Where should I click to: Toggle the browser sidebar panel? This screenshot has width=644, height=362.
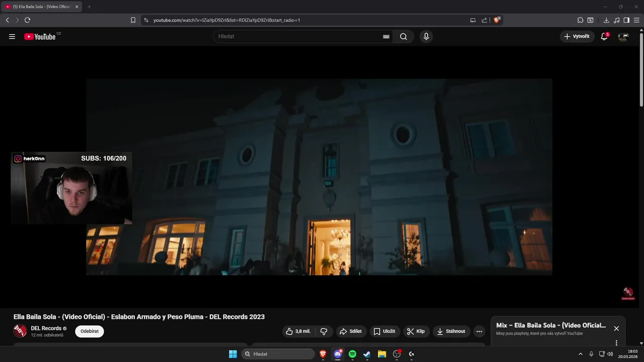(x=626, y=20)
